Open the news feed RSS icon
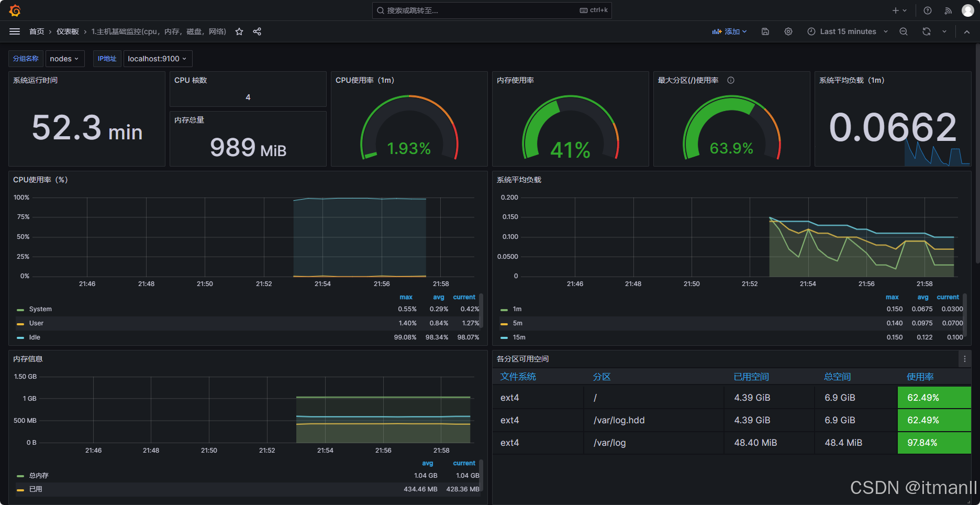Screen dimensions: 980x505 (948, 10)
